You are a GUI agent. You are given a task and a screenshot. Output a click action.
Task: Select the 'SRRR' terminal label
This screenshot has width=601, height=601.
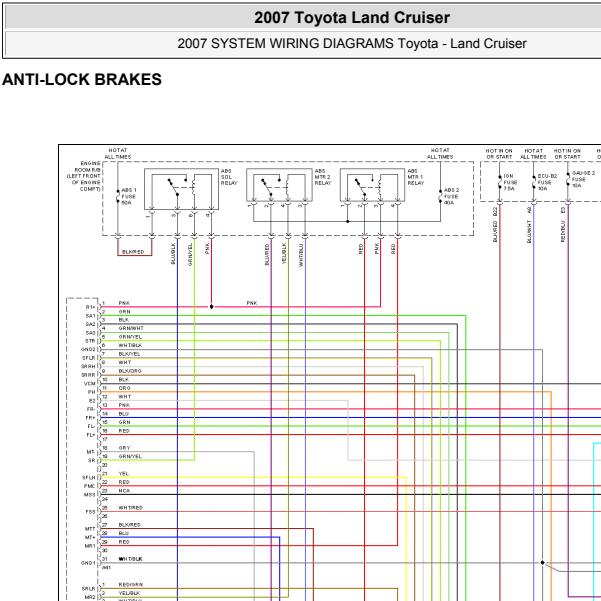click(88, 375)
